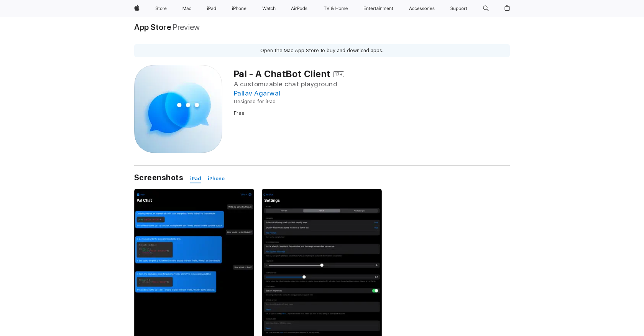This screenshot has width=644, height=336.
Task: Open the Support menu
Action: pyautogui.click(x=458, y=8)
